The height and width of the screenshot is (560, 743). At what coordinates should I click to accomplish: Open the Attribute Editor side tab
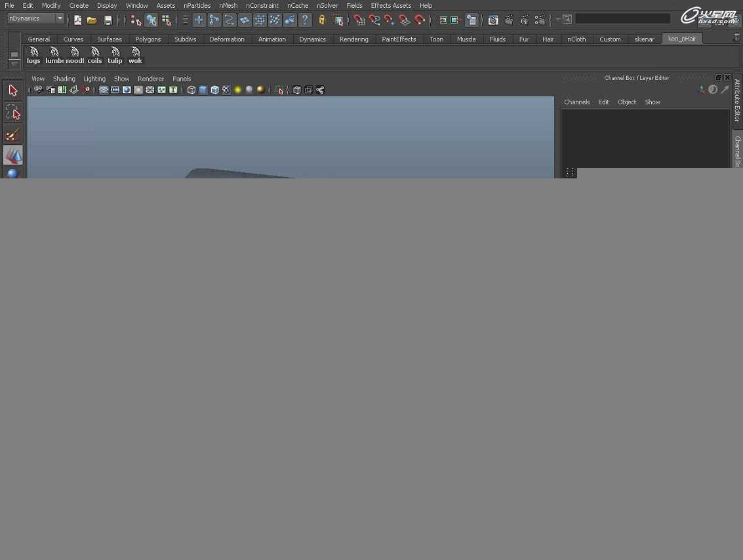point(737,100)
